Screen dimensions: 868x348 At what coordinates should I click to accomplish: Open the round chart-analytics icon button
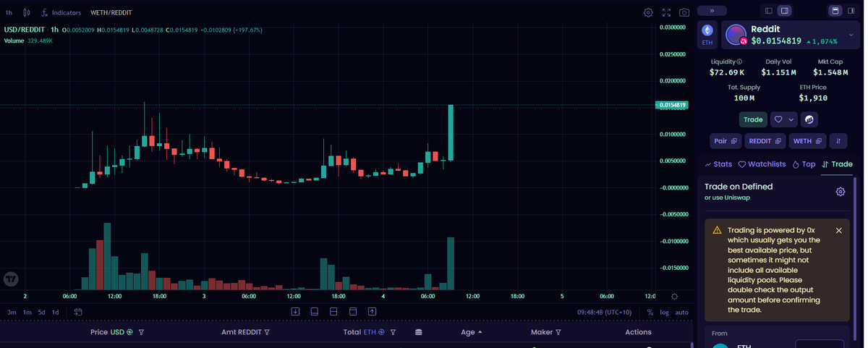click(x=809, y=119)
